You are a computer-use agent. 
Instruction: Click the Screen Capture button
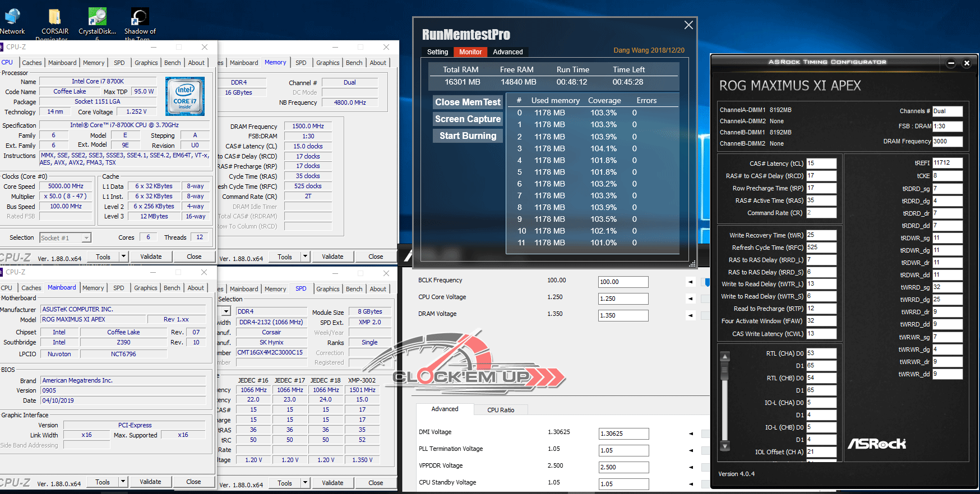[468, 119]
